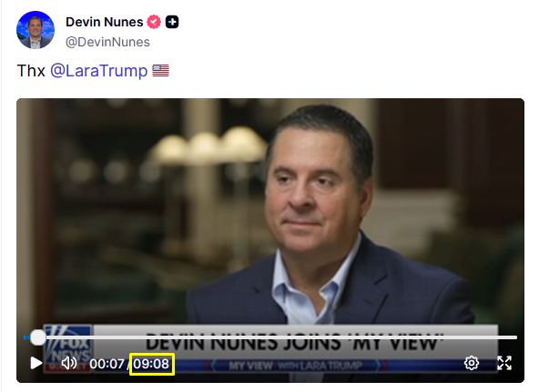Play the video with the play button
This screenshot has height=392, width=539.
[36, 363]
